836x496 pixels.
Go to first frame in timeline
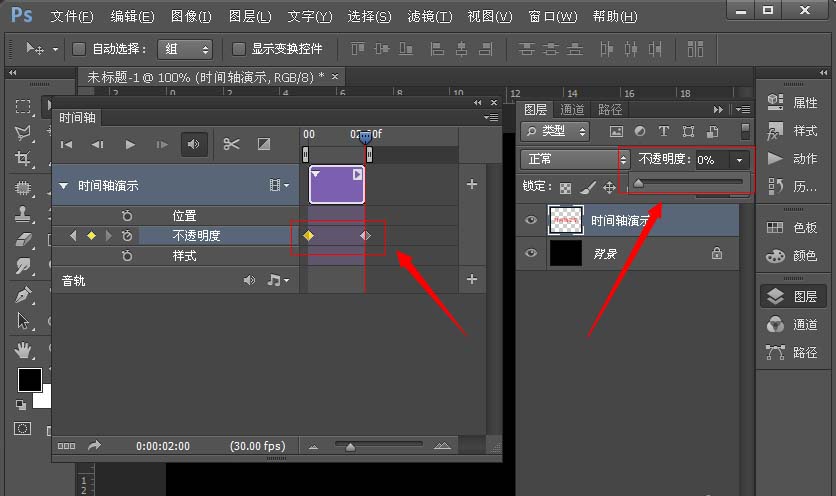[x=66, y=145]
